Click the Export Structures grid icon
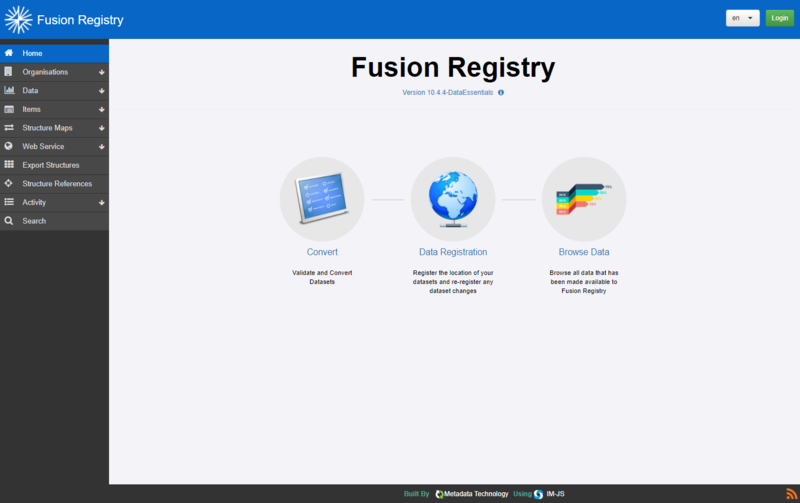Image resolution: width=800 pixels, height=503 pixels. [x=9, y=164]
